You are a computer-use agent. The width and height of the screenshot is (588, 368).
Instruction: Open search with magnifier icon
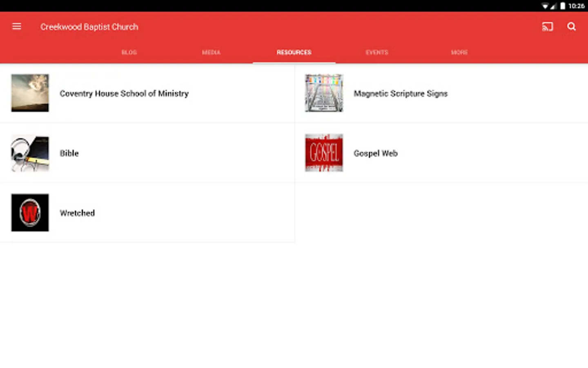[571, 27]
